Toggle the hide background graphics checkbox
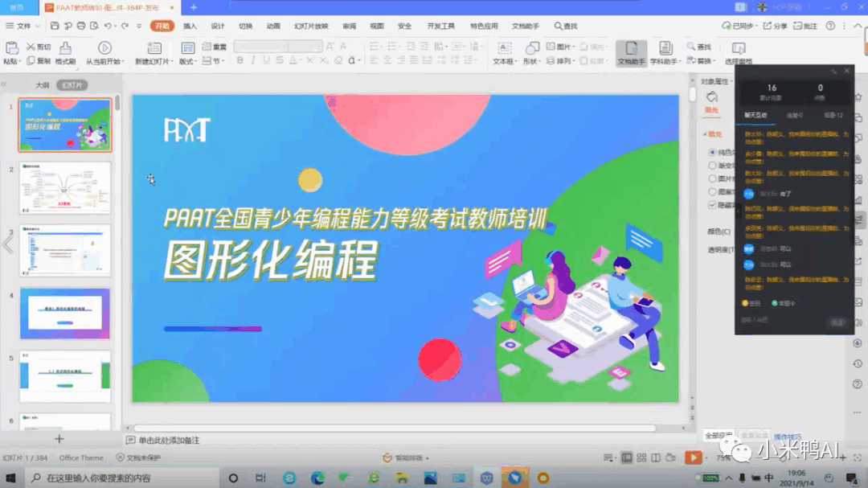The height and width of the screenshot is (488, 868). 712,204
